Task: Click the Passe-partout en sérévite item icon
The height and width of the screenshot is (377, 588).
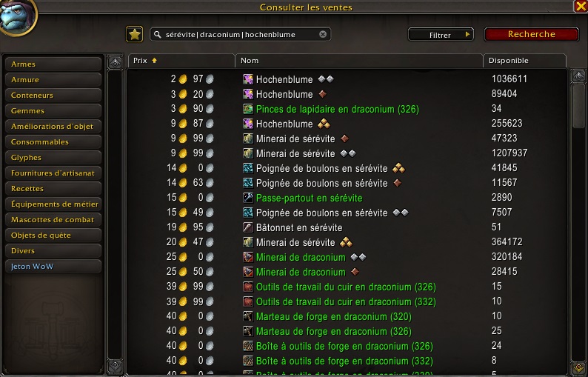Action: coord(248,198)
